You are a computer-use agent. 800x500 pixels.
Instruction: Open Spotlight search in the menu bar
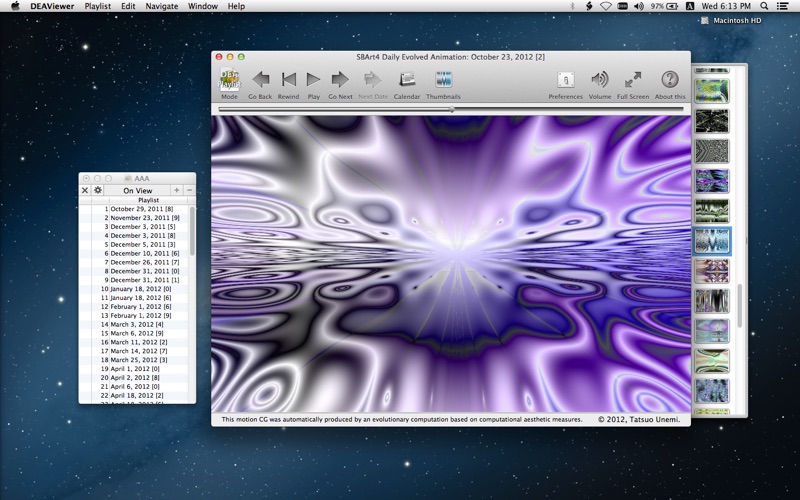pos(764,6)
